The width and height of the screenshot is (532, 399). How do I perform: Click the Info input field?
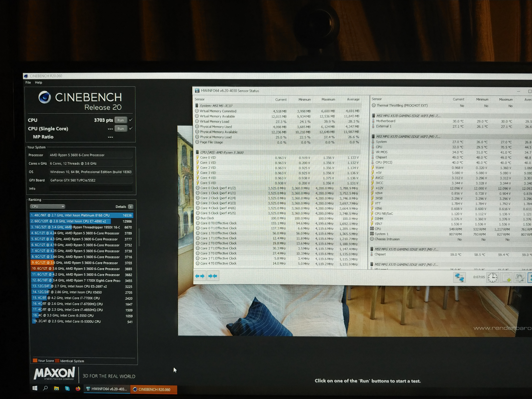coord(91,189)
